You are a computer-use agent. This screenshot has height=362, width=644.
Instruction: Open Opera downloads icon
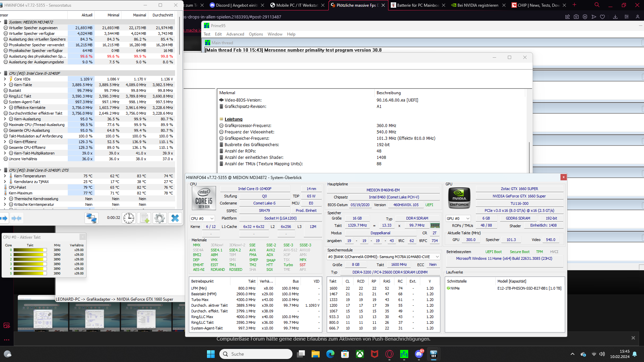coord(615,17)
